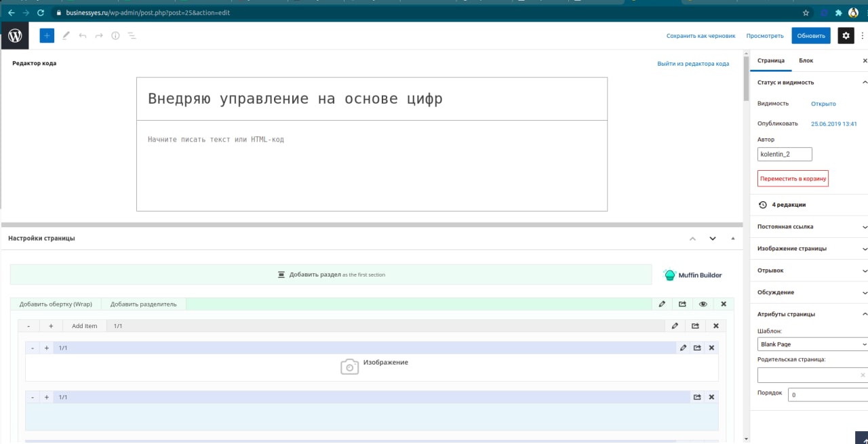
Task: Select the pencil edit tool
Action: click(x=66, y=36)
